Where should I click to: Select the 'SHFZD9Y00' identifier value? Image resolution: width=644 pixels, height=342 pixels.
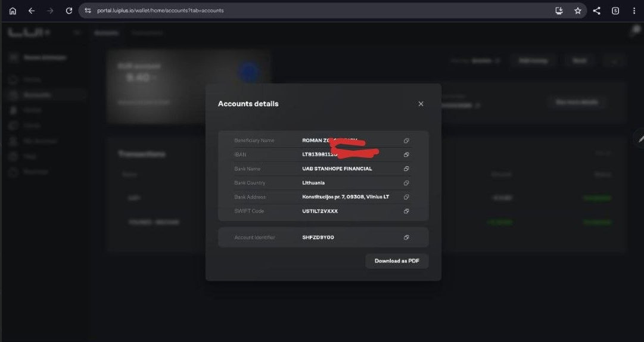tap(318, 237)
